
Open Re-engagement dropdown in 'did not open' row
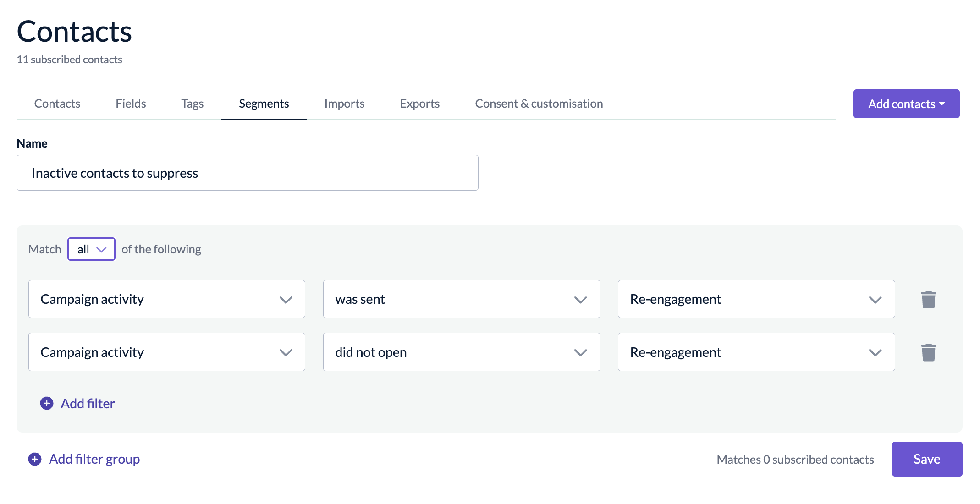point(756,352)
